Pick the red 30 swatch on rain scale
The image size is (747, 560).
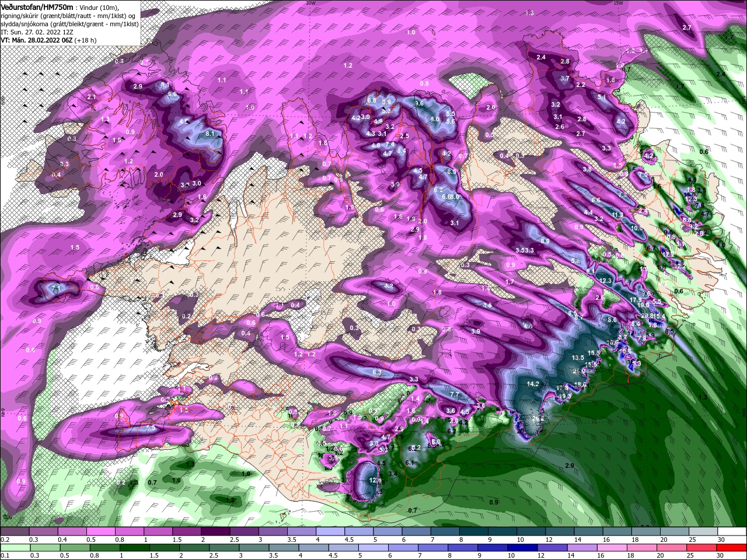click(x=732, y=548)
